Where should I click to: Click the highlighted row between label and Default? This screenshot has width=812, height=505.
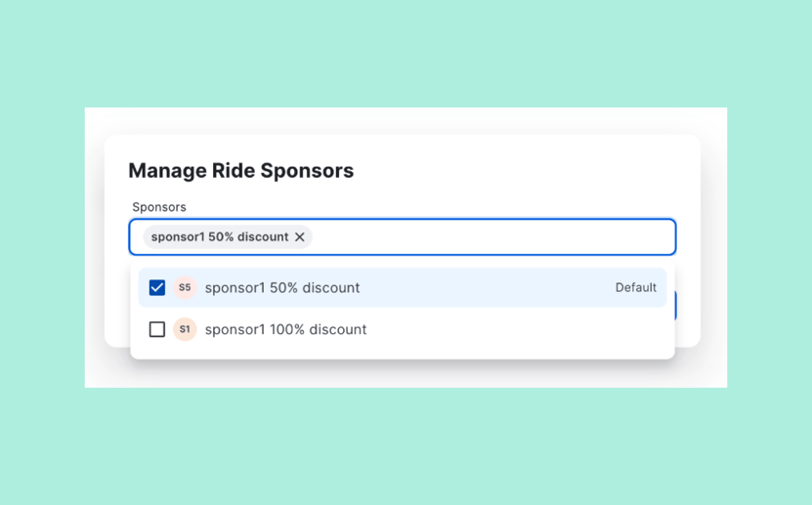(x=487, y=288)
